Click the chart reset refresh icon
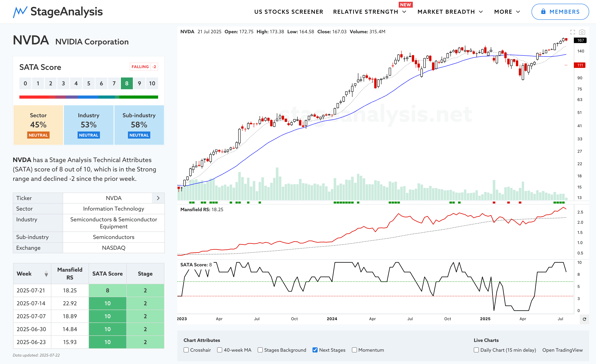This screenshot has width=596, height=364. pyautogui.click(x=584, y=319)
